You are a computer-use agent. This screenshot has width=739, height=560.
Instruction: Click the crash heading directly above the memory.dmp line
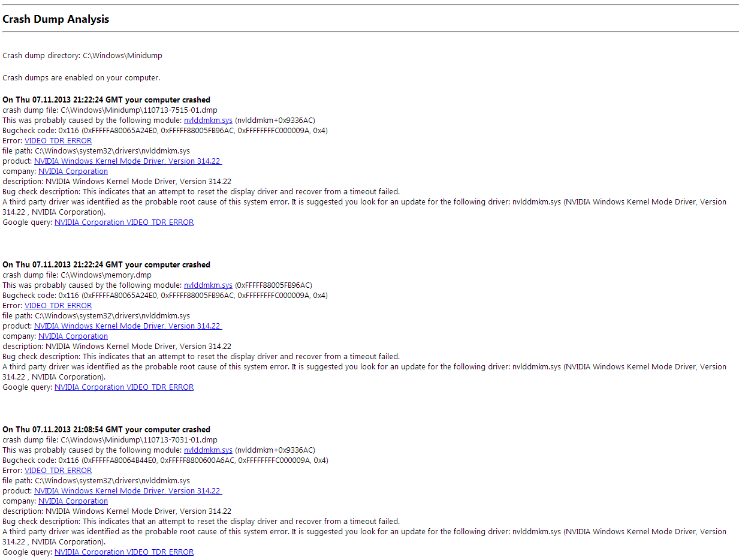coord(106,264)
